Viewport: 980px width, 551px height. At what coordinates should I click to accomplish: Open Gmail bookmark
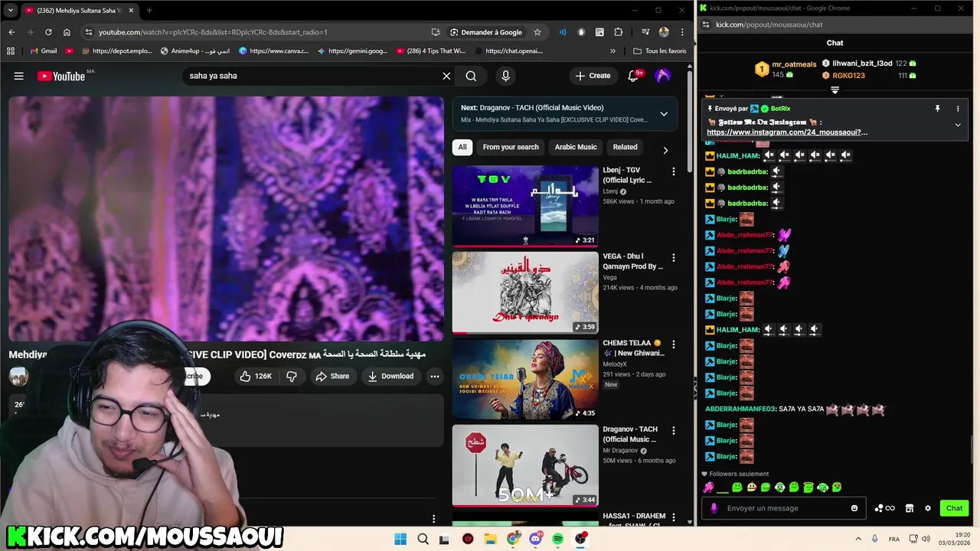pyautogui.click(x=43, y=51)
